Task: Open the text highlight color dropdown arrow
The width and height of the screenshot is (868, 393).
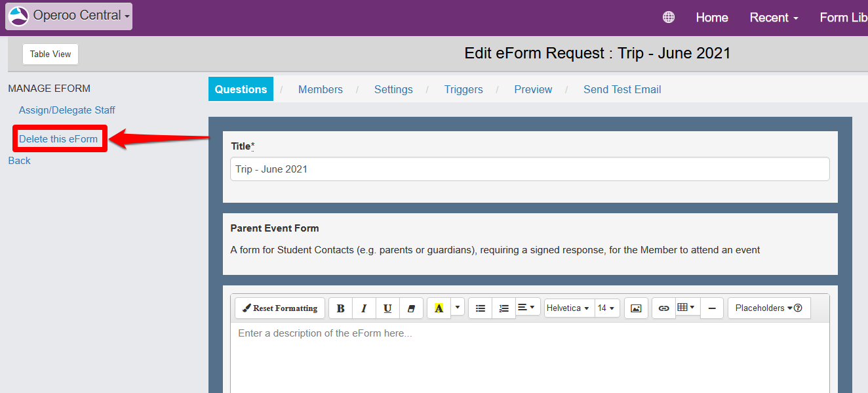Action: tap(458, 307)
